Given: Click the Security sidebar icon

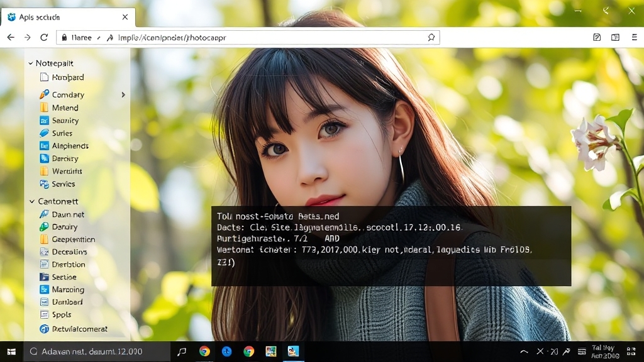Looking at the screenshot, I should [x=44, y=121].
